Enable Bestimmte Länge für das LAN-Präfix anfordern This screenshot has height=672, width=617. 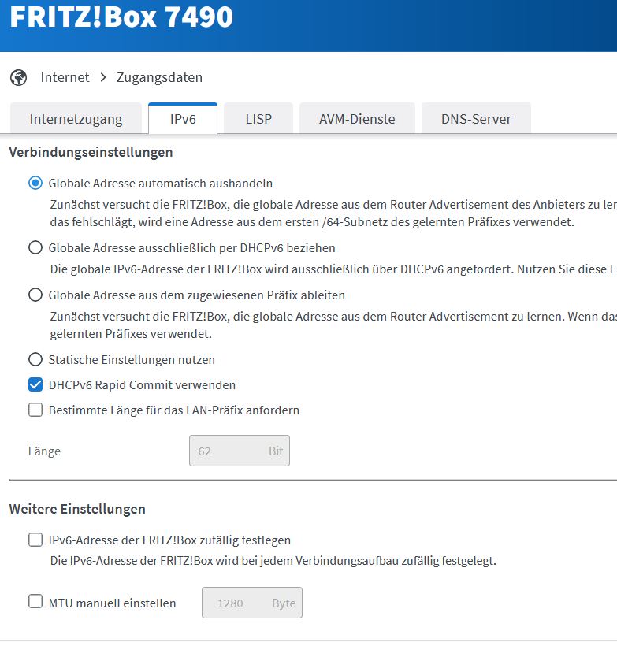[35, 410]
